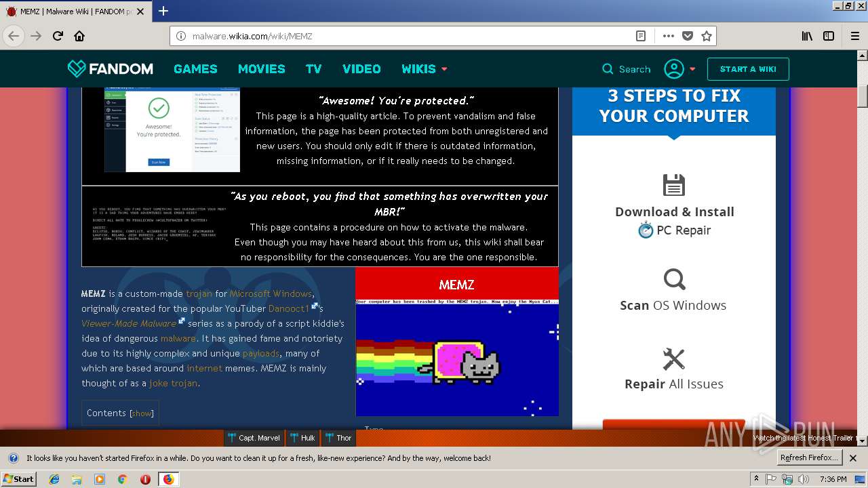Open the FANDOM search
Viewport: 868px width, 488px height.
tap(626, 69)
